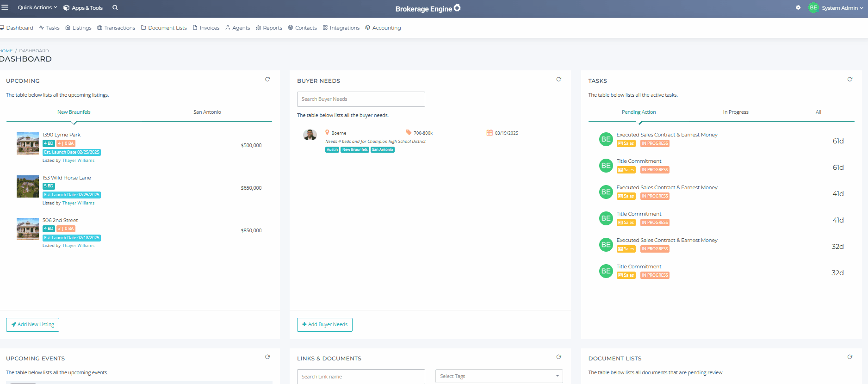Open the Apps & Tools menu
The image size is (868, 384).
coord(83,8)
